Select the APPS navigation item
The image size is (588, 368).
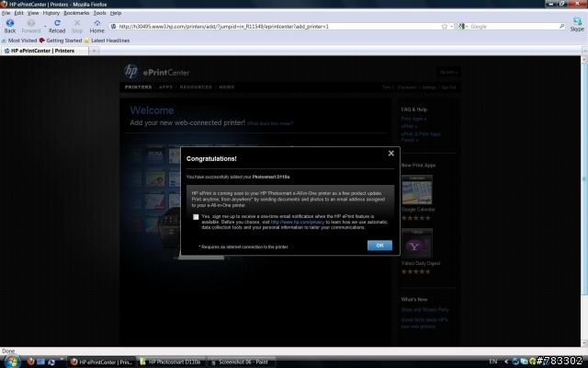coord(165,87)
